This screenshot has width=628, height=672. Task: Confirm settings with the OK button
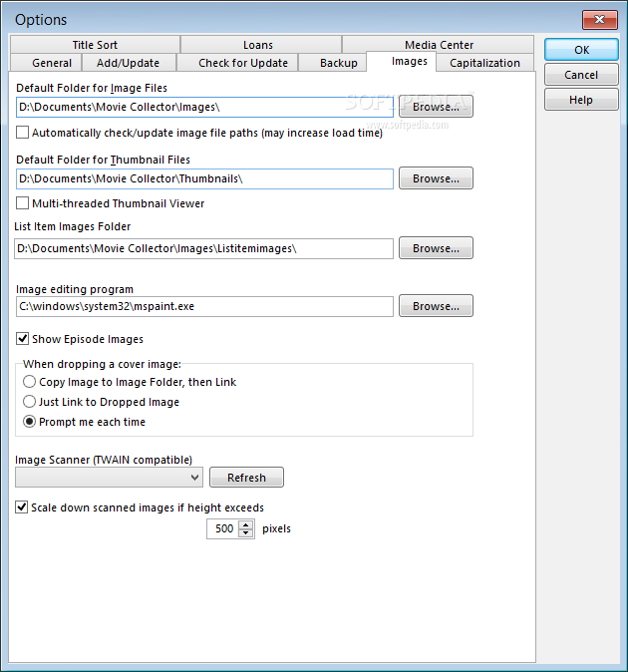pyautogui.click(x=581, y=50)
